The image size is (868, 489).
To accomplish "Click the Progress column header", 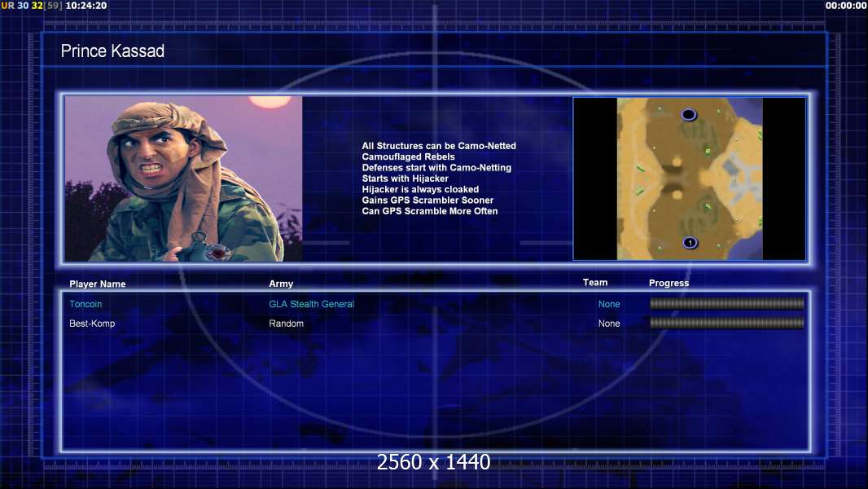I will pos(669,283).
